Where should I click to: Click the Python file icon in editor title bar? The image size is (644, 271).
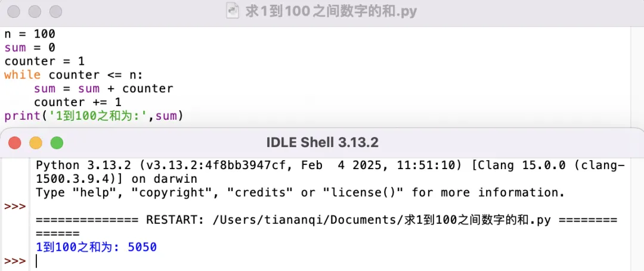coord(233,11)
